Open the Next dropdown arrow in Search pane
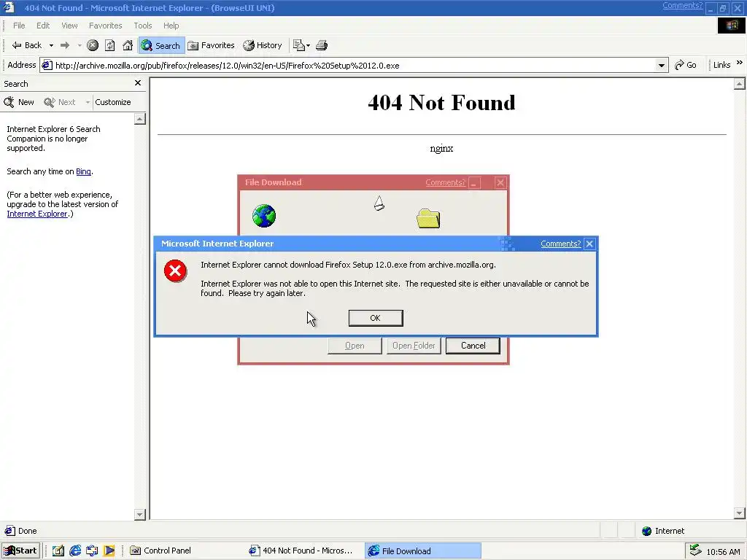Viewport: 747px width, 560px height. [x=88, y=102]
